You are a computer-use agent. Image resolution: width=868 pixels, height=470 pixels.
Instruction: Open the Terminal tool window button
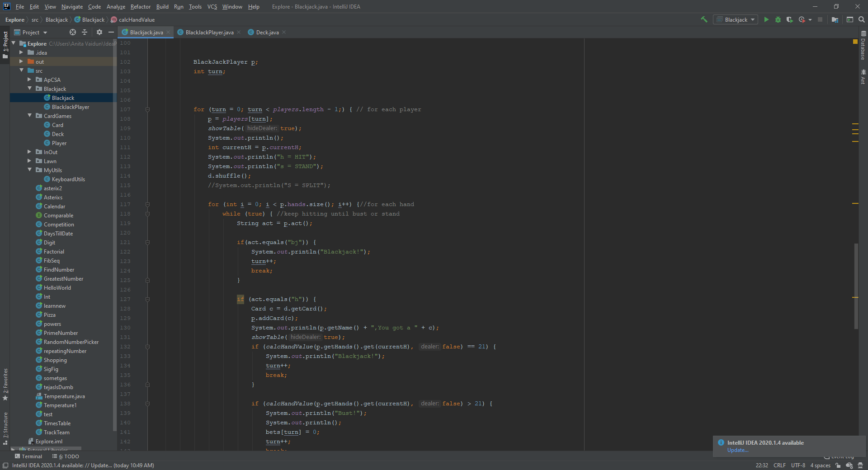[28, 456]
